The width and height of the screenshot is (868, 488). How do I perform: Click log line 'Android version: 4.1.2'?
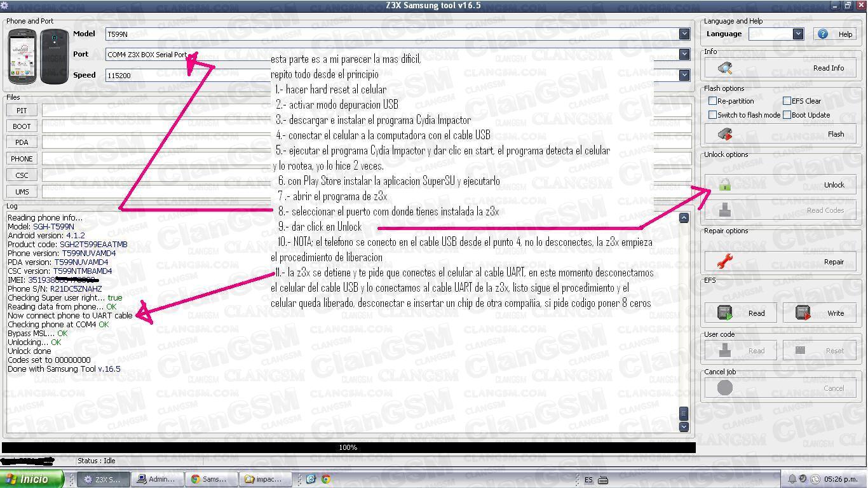[46, 235]
